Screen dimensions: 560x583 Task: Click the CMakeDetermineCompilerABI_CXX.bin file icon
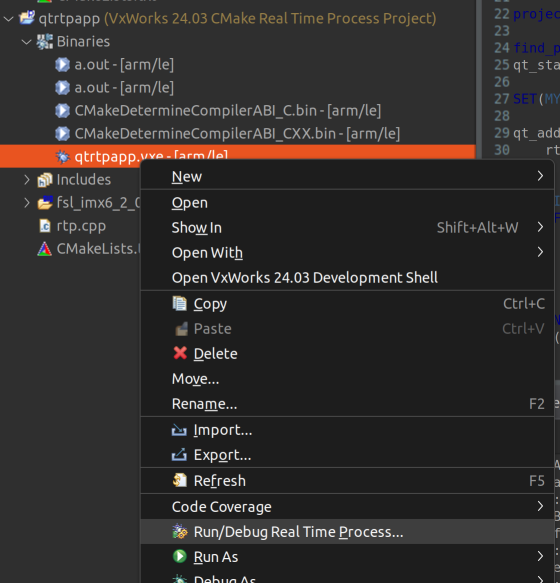pos(62,134)
